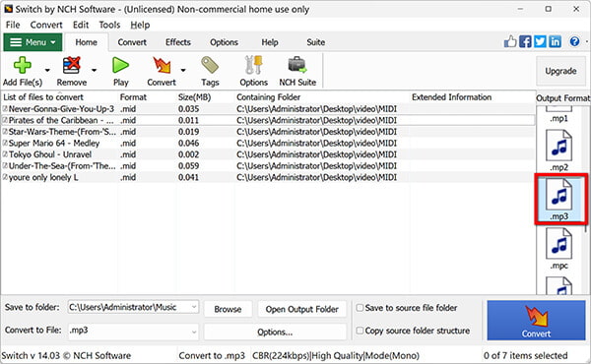Click the Upgrade button
Viewport: 591px width, 364px height.
pos(560,71)
